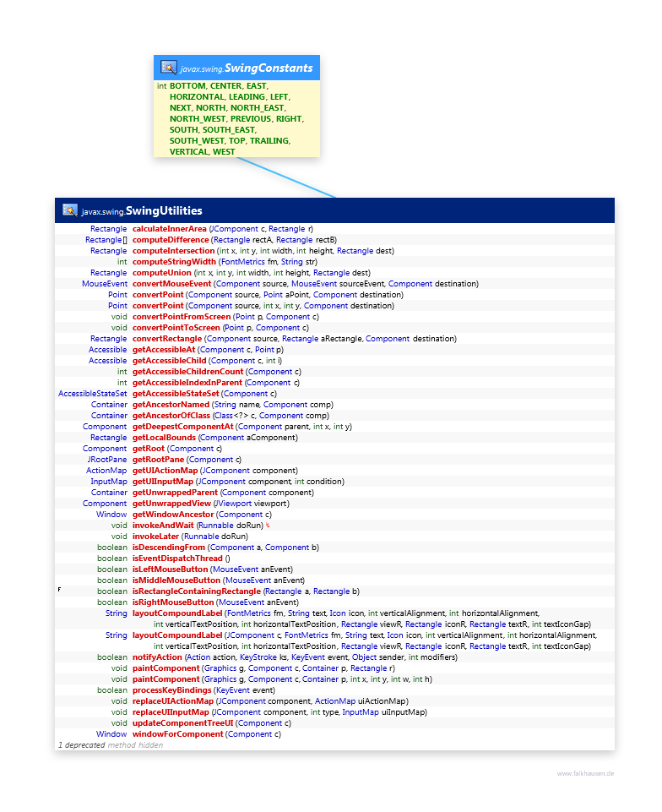The image size is (662, 812).
Task: Open the isEventDispatchThread method
Action: tap(177, 559)
